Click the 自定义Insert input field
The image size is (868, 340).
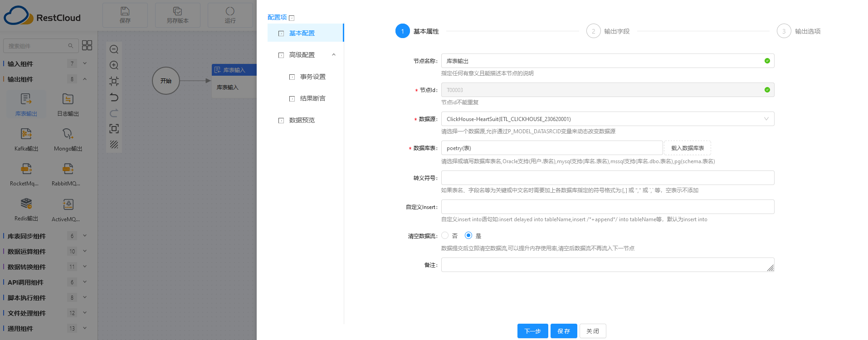click(608, 207)
